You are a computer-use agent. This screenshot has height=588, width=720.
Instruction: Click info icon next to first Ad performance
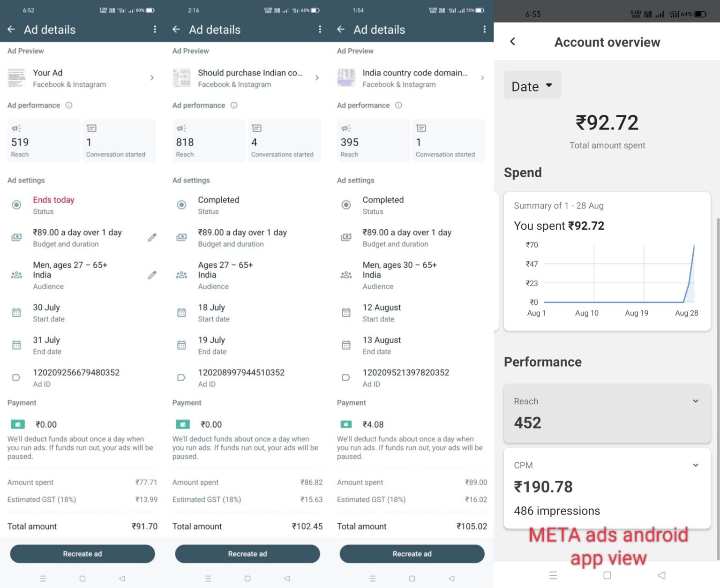(x=69, y=106)
